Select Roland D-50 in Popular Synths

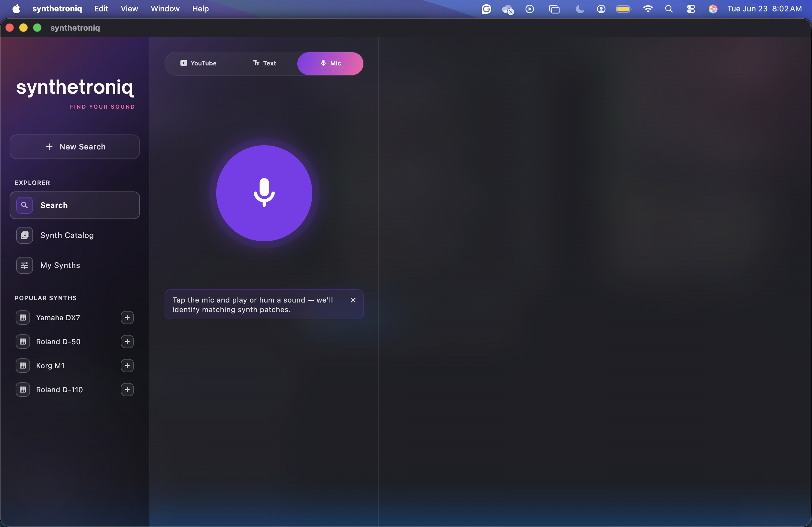pyautogui.click(x=58, y=342)
